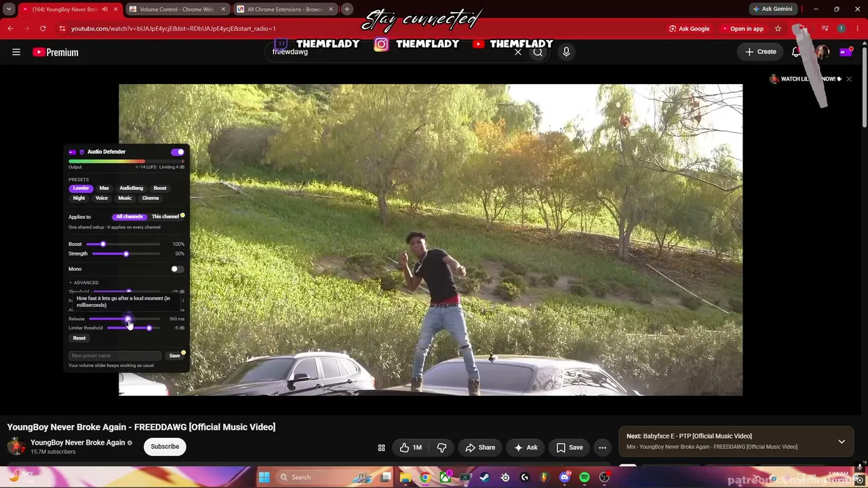Select the Voice preset
This screenshot has width=868, height=488.
pos(102,198)
